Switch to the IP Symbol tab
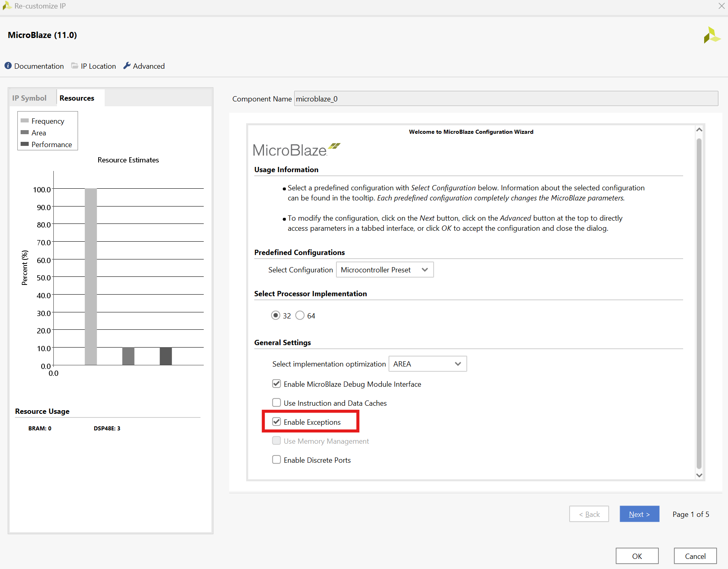This screenshot has width=728, height=569. (x=29, y=98)
